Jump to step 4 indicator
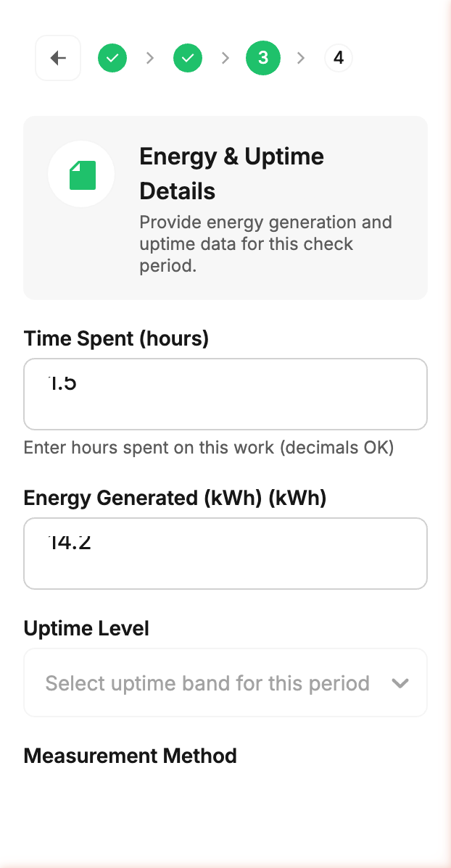Image resolution: width=451 pixels, height=868 pixels. pyautogui.click(x=339, y=58)
